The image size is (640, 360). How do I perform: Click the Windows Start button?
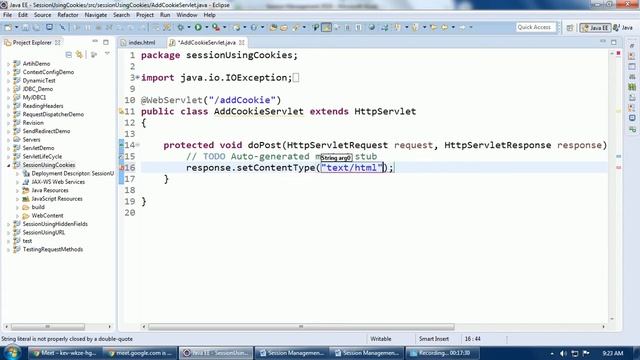[11, 353]
